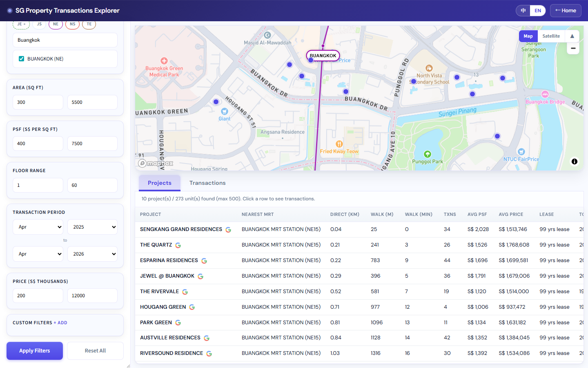The image size is (588, 368).
Task: Open the map attribution info icon
Action: [x=575, y=162]
